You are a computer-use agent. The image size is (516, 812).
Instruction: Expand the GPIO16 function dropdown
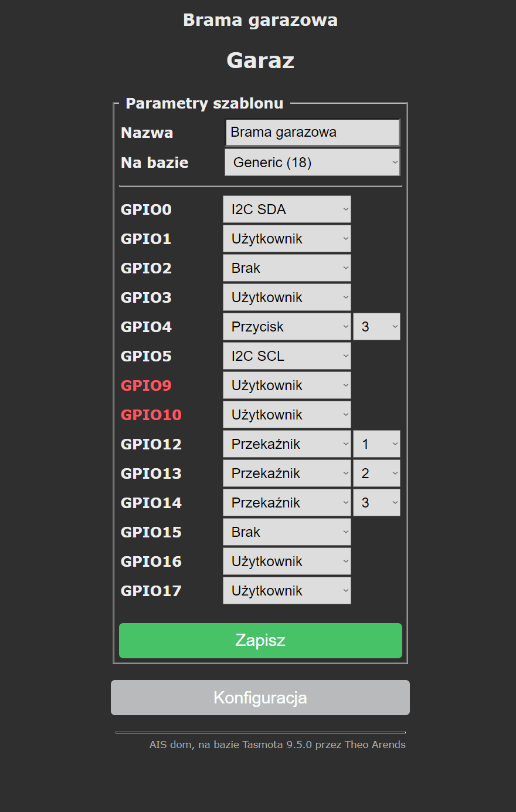point(287,561)
